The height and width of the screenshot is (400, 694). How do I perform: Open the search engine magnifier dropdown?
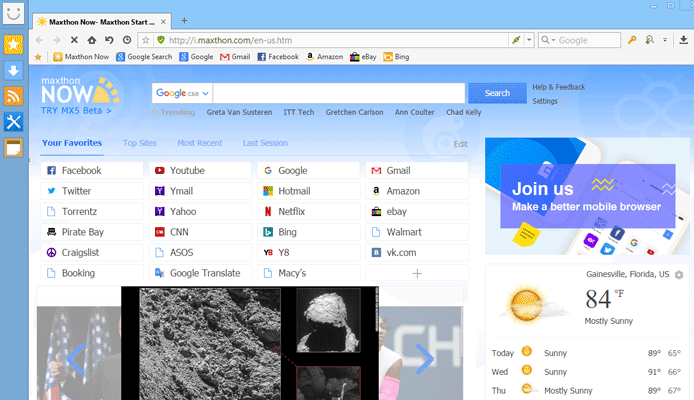click(x=547, y=40)
